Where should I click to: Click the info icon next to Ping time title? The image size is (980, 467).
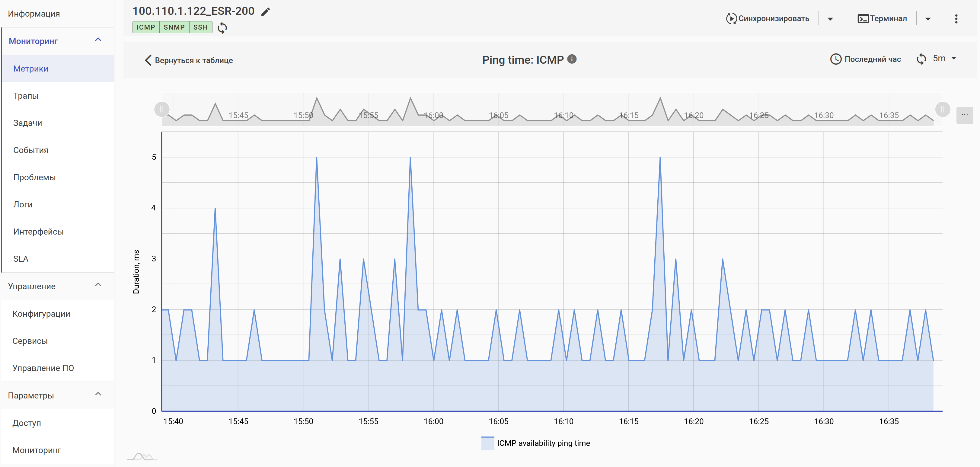coord(572,59)
